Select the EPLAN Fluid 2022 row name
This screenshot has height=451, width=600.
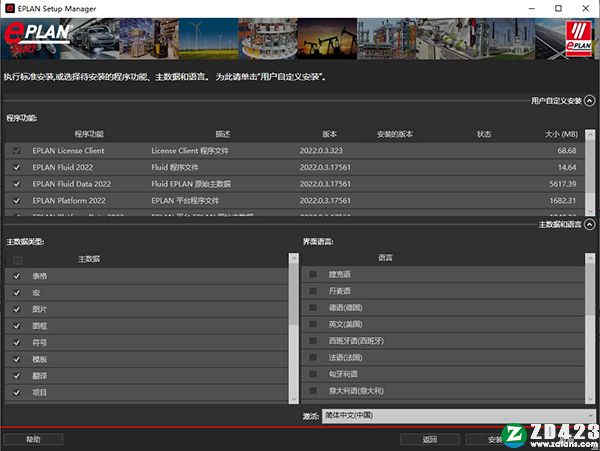[63, 167]
